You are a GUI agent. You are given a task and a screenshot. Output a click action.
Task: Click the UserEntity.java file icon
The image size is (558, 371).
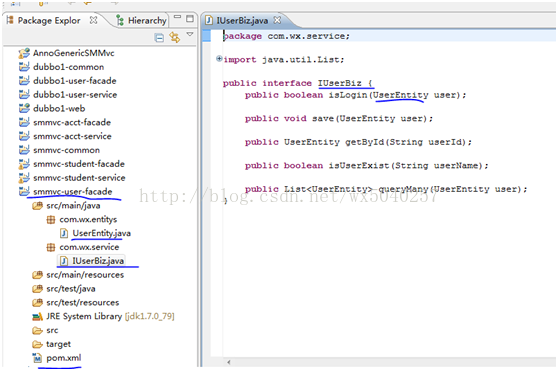(x=64, y=233)
